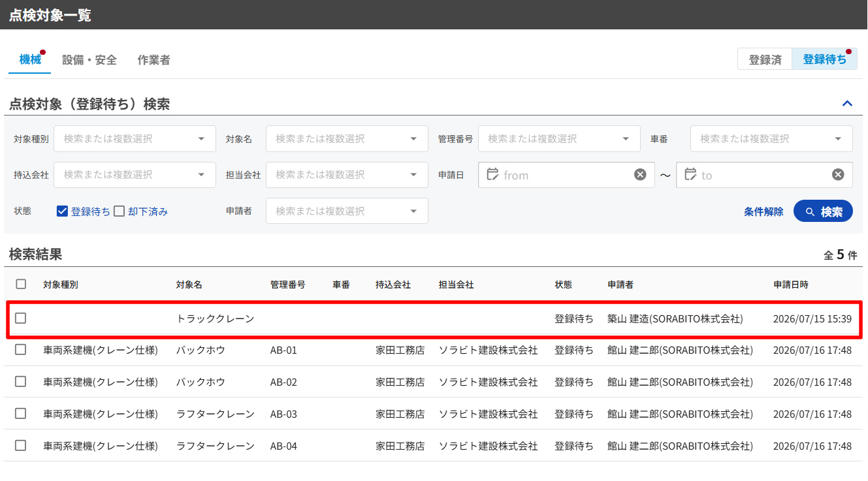
Task: Expand the 車番 dropdown
Action: (x=771, y=138)
